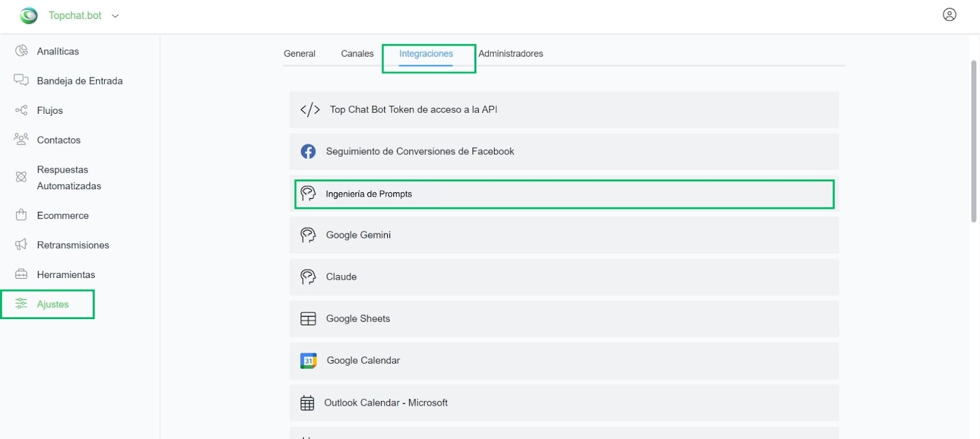Viewport: 980px width, 439px height.
Task: Select the Integraciones tab
Action: pyautogui.click(x=426, y=54)
